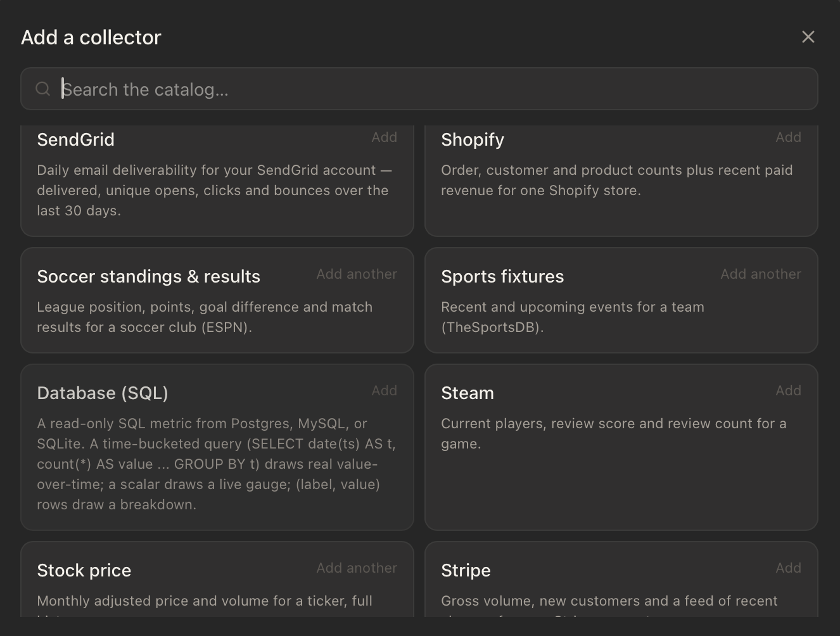
Task: Click description mentioning TheSportsDB
Action: pyautogui.click(x=573, y=317)
